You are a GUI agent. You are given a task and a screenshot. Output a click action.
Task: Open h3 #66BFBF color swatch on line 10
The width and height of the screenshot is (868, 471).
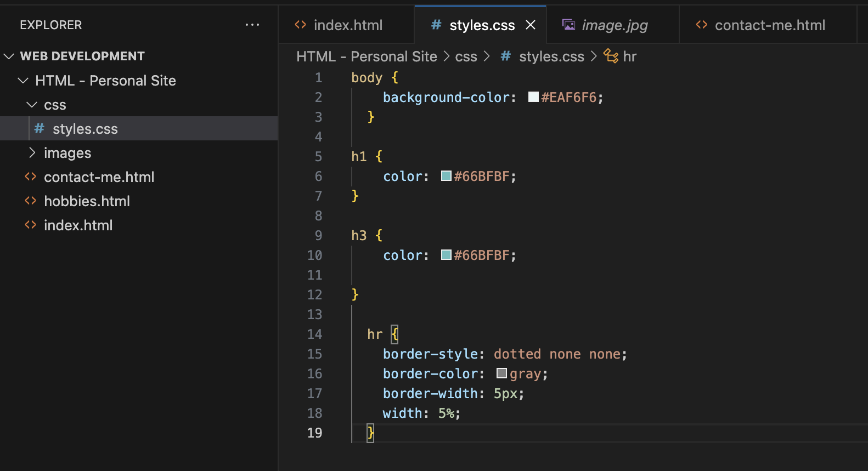[446, 255]
